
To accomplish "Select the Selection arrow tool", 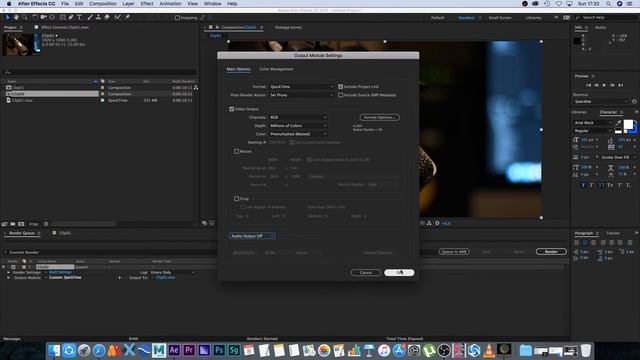I will 7,17.
